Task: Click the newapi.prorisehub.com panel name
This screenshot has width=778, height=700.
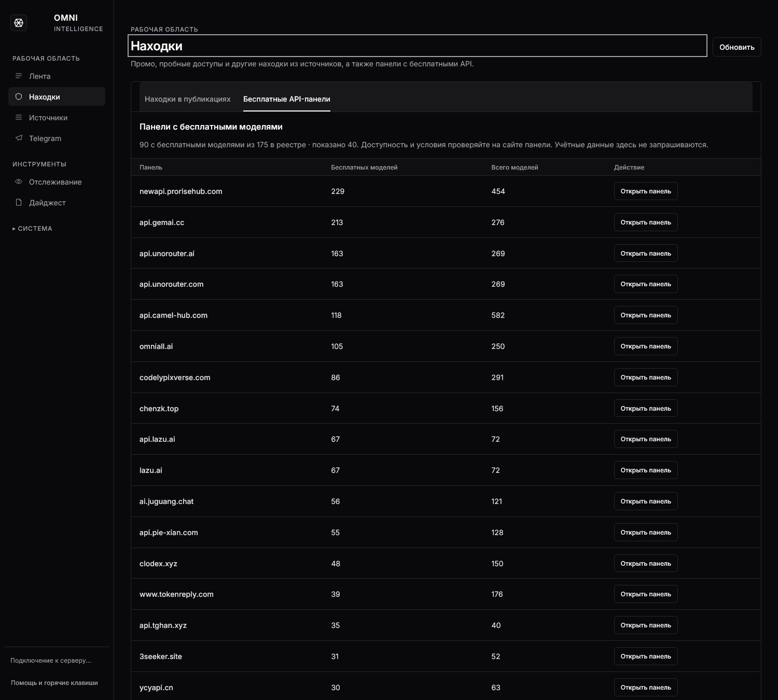Action: [x=181, y=191]
